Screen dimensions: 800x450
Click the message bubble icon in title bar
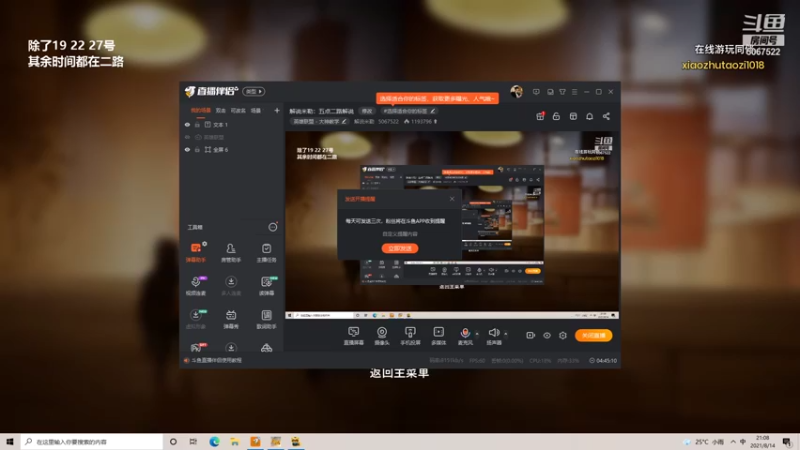point(536,92)
